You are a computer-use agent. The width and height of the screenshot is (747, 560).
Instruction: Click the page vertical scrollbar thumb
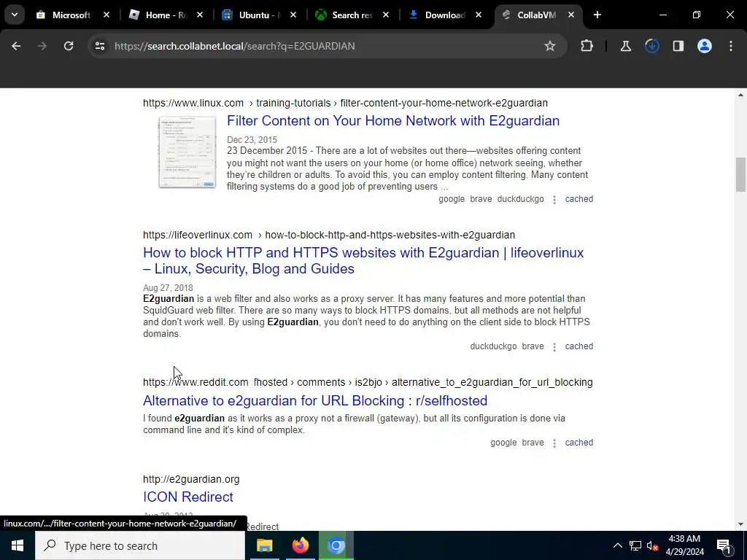coord(740,174)
